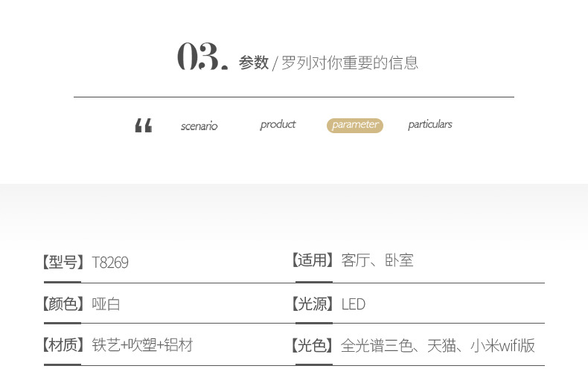588x392 pixels.
Task: Click the 客厅、卧室 value text
Action: click(x=377, y=260)
